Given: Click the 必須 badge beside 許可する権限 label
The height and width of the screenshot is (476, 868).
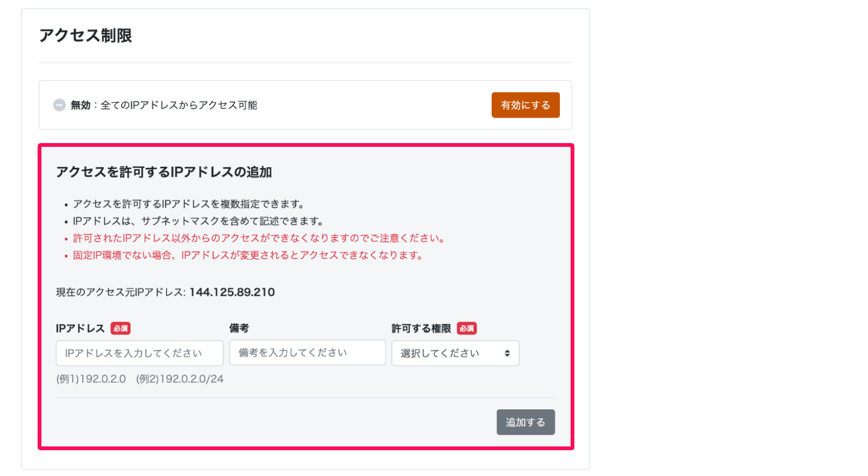Looking at the screenshot, I should pos(467,328).
